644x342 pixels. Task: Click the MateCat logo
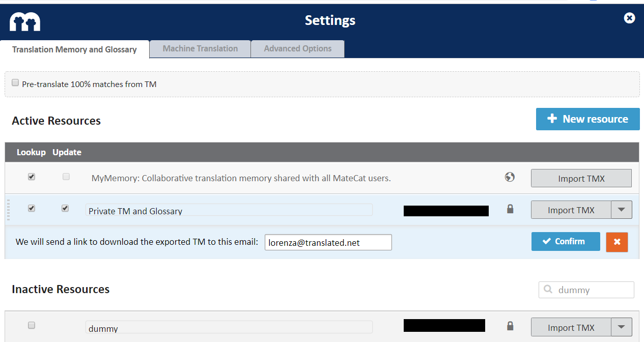(24, 21)
